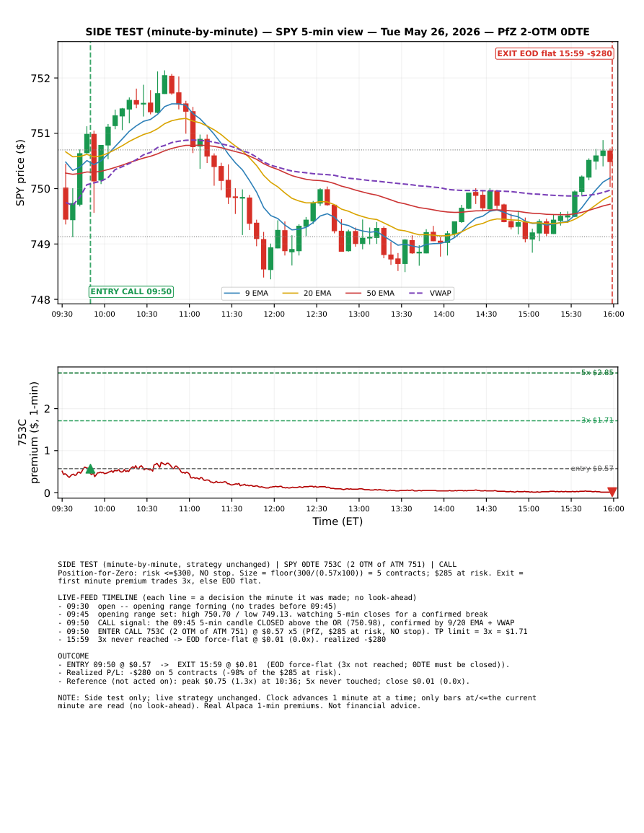Image resolution: width=644 pixels, height=833 pixels.
Task: Click the 751 price tick label
Action: click(40, 134)
